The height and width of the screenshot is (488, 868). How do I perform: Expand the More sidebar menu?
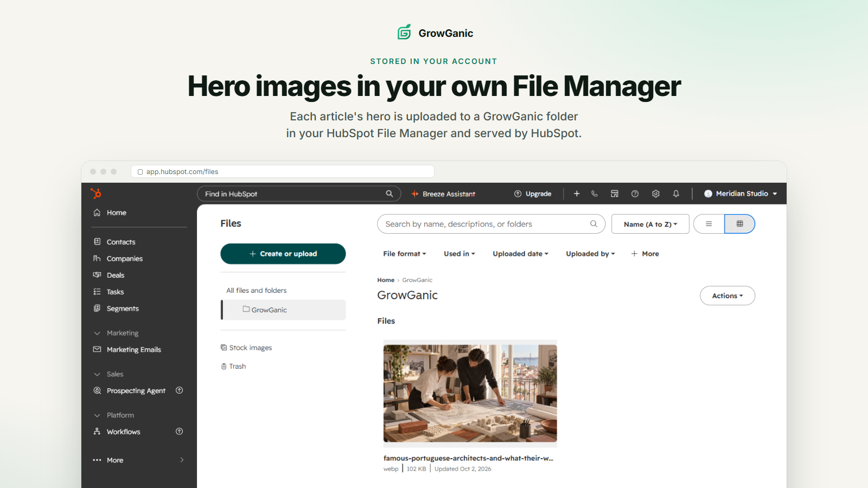pos(139,460)
